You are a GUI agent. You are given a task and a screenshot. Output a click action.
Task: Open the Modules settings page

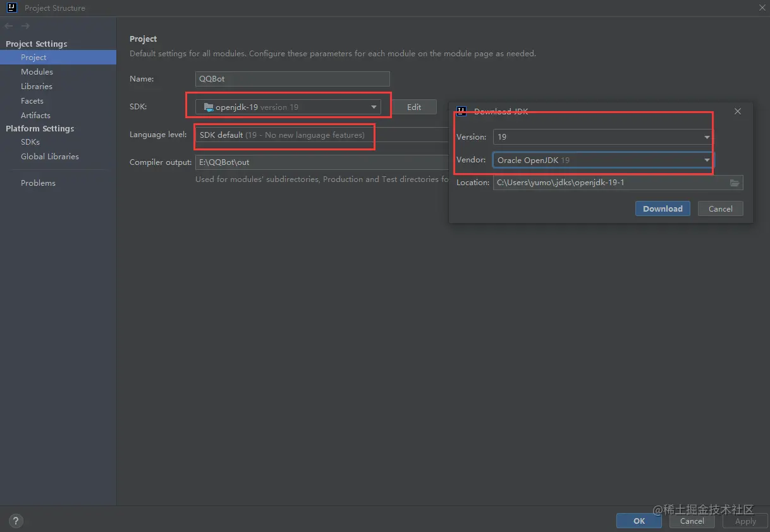pos(37,72)
